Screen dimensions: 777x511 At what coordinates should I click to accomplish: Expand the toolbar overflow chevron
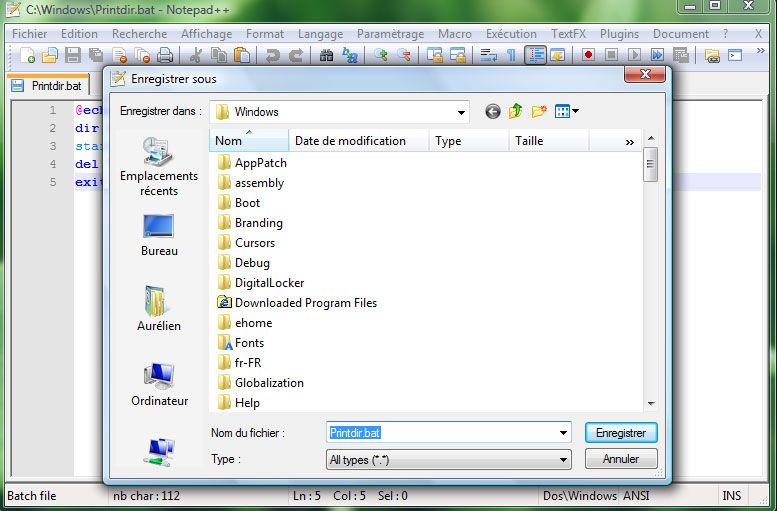(760, 51)
